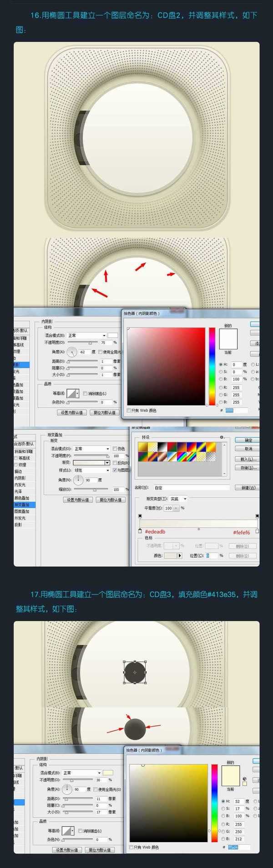Select 图案叠加 in the layer style list

coord(21,511)
